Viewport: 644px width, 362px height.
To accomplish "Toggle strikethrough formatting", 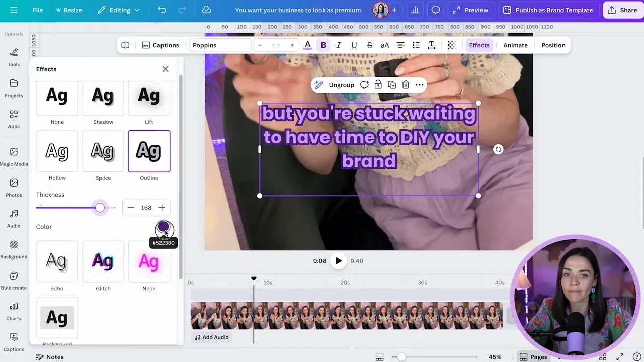I will click(x=369, y=45).
